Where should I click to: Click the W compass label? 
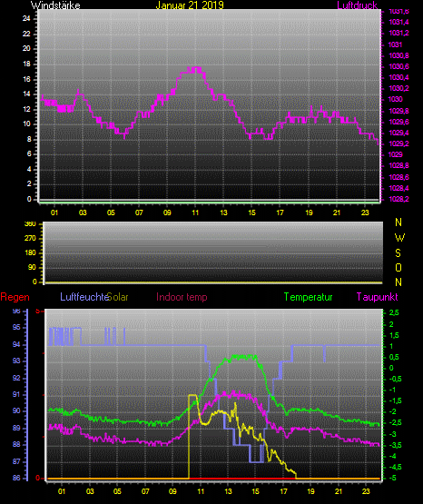[x=399, y=238]
